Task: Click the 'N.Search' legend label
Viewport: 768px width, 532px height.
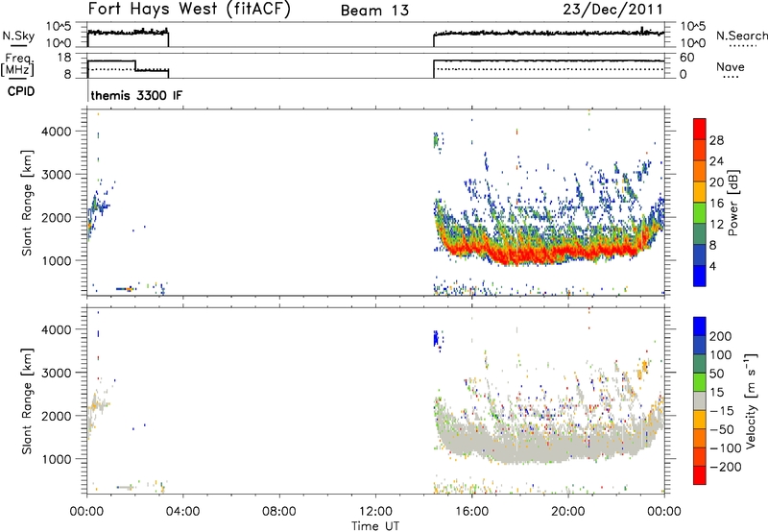Action: (x=741, y=36)
